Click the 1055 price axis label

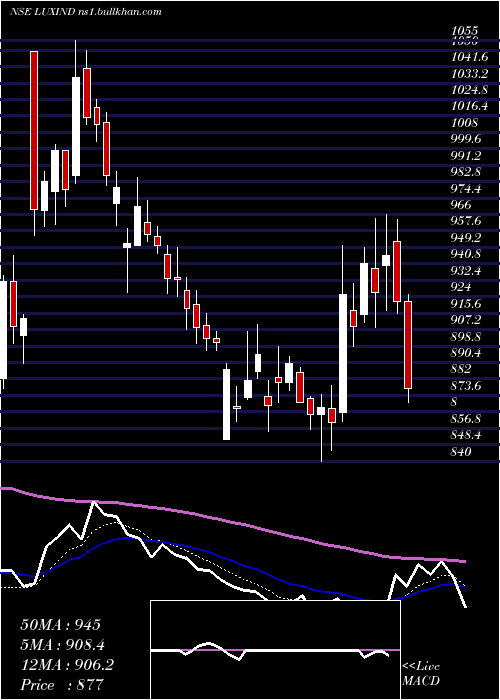tap(465, 31)
